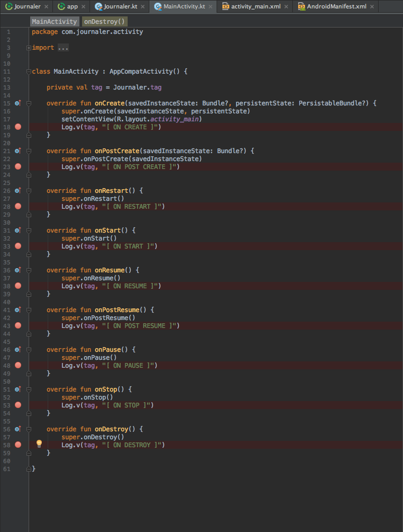
Task: Collapse the onCreate function
Action: (x=29, y=103)
